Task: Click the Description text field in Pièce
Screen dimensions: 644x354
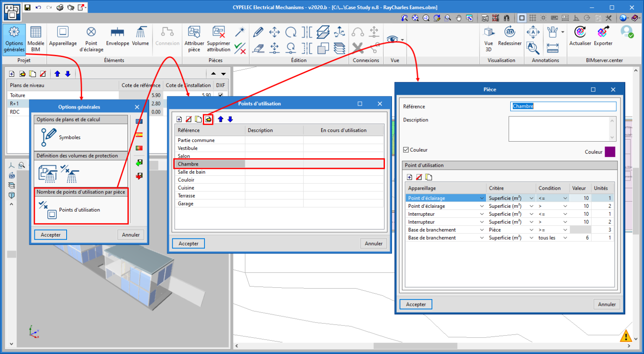Action: 559,129
